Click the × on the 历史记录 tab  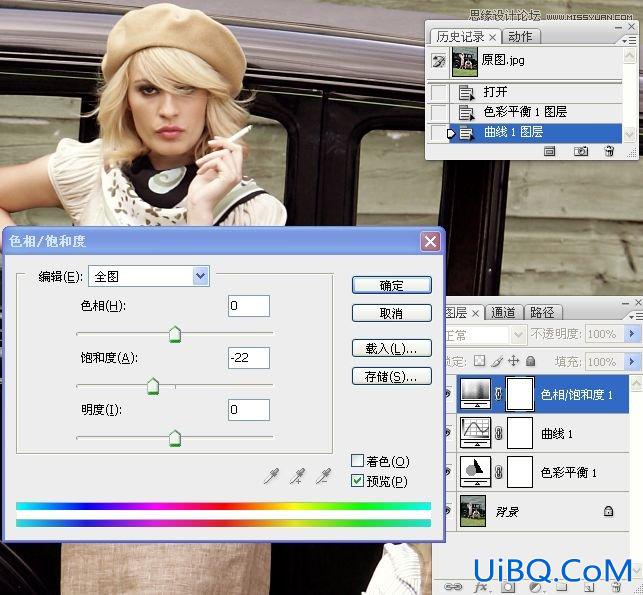[493, 38]
